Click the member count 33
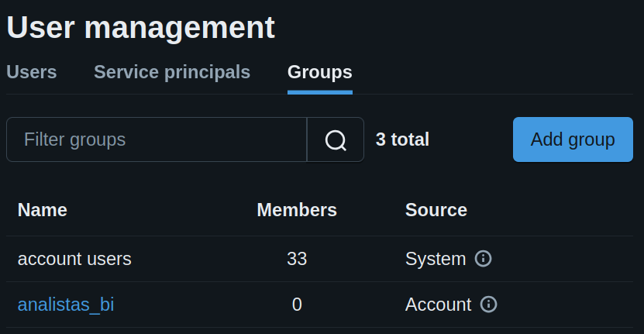 coord(297,259)
